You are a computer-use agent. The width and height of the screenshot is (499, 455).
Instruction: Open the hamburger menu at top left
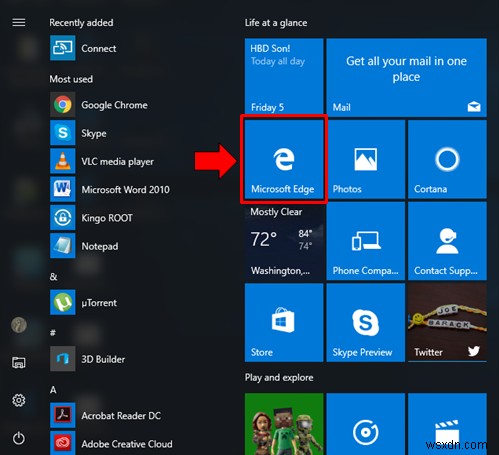[x=19, y=22]
